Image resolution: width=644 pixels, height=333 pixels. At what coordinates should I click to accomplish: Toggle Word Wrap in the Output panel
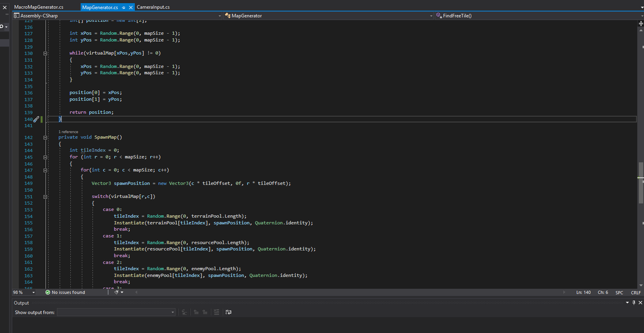click(x=228, y=312)
